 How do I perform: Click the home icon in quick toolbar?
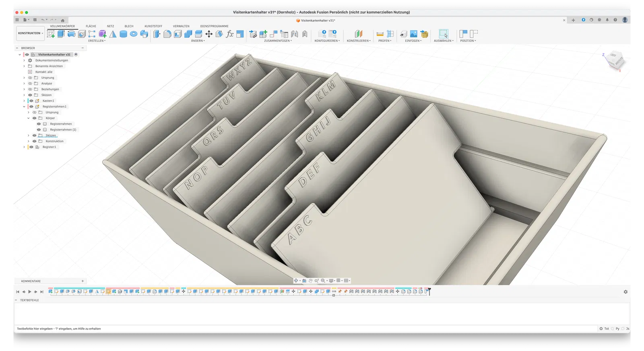(62, 20)
